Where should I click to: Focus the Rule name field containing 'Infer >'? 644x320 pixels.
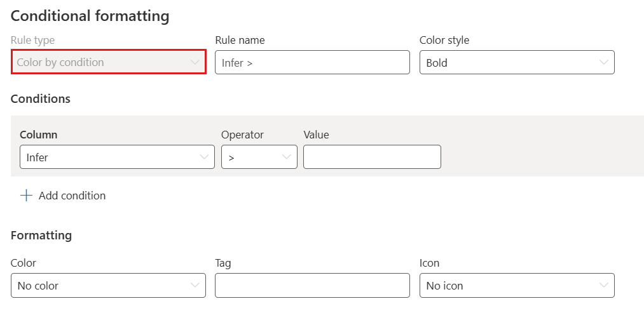click(x=312, y=63)
